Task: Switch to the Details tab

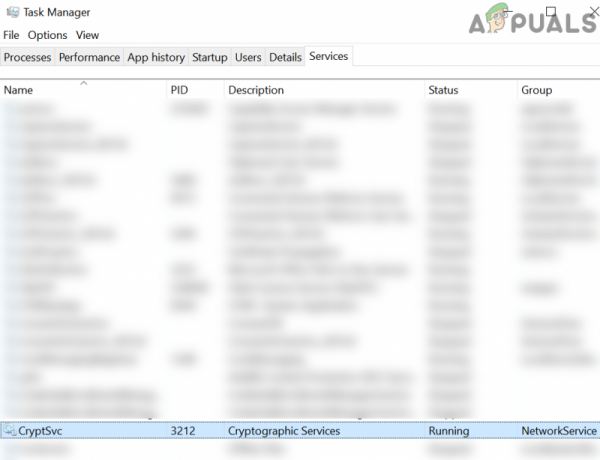Action: (x=285, y=57)
